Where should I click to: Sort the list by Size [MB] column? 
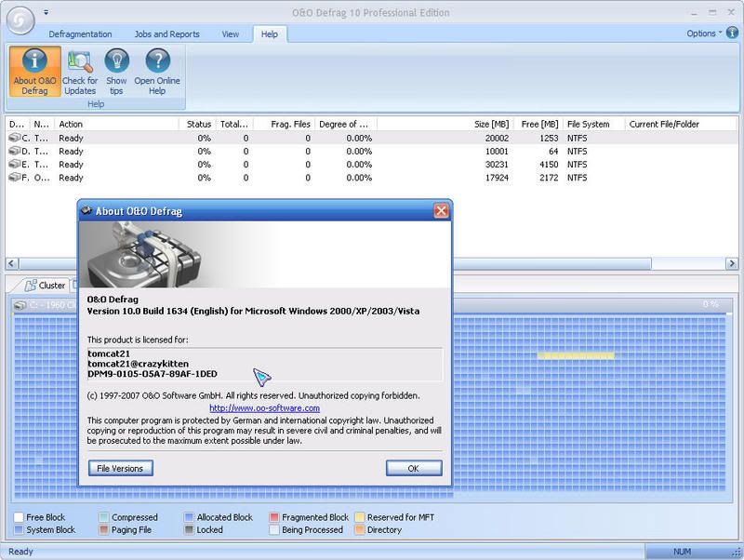click(x=491, y=124)
